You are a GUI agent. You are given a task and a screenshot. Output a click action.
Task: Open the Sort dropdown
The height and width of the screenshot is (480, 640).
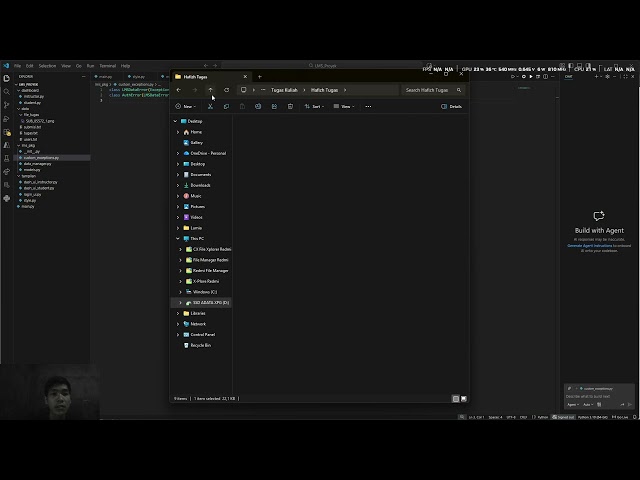click(x=314, y=107)
